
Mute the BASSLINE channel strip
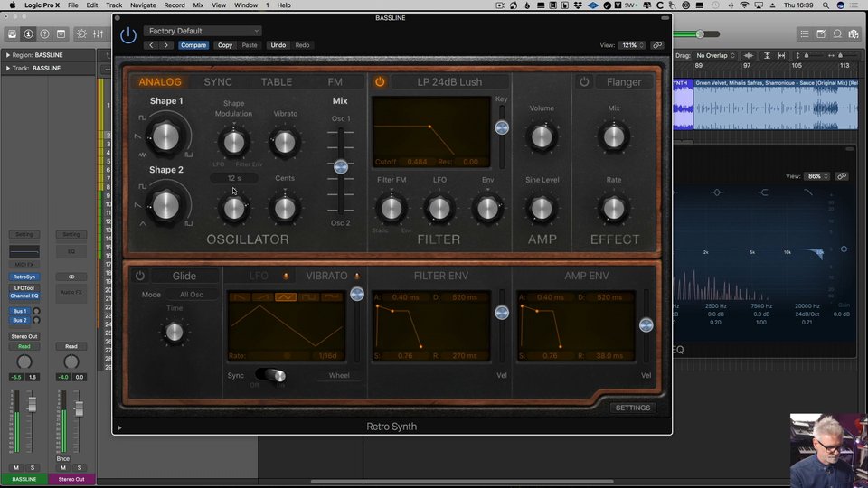click(16, 467)
